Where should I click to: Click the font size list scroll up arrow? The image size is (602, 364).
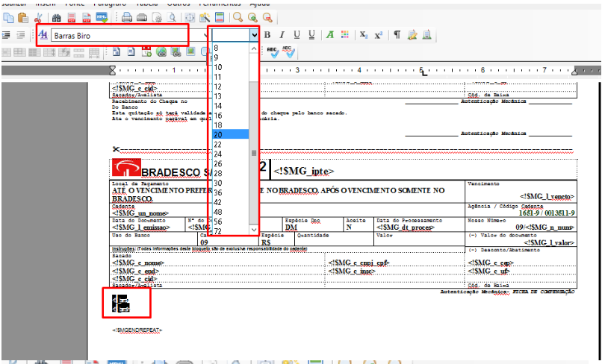254,48
